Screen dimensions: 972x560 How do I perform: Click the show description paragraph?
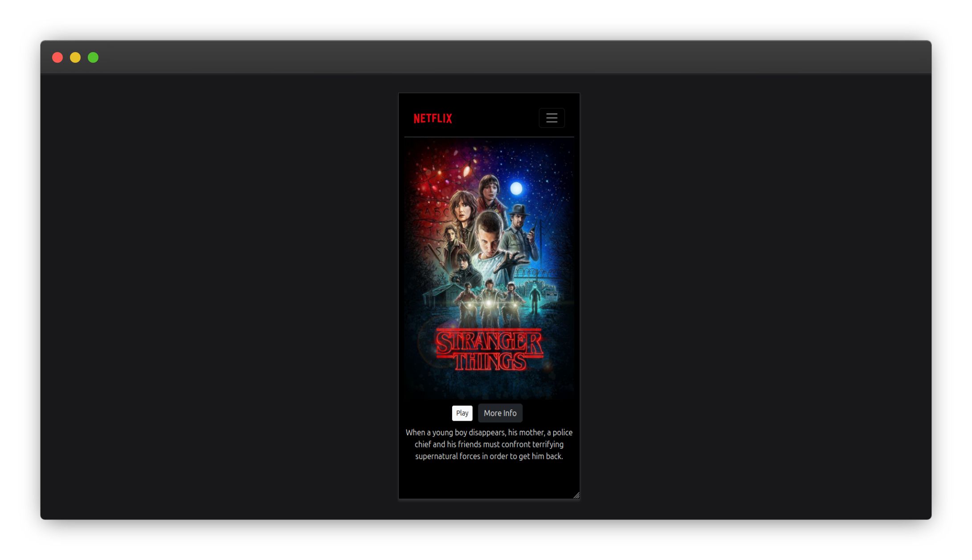(x=489, y=444)
